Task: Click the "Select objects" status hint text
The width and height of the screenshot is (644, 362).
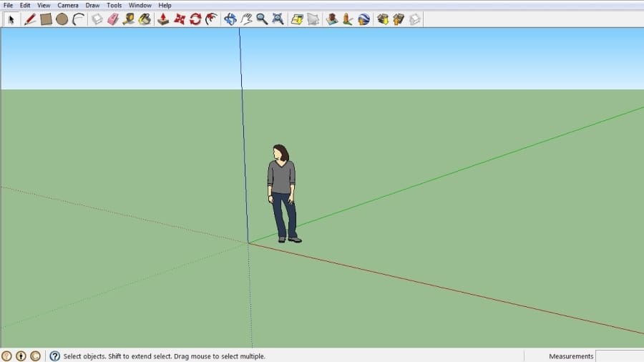Action: 165,356
